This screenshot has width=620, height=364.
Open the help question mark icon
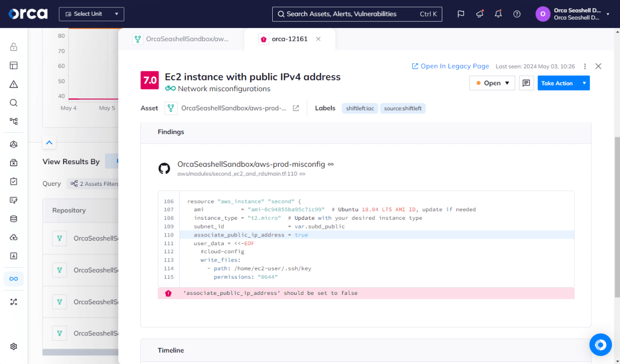[x=517, y=14]
